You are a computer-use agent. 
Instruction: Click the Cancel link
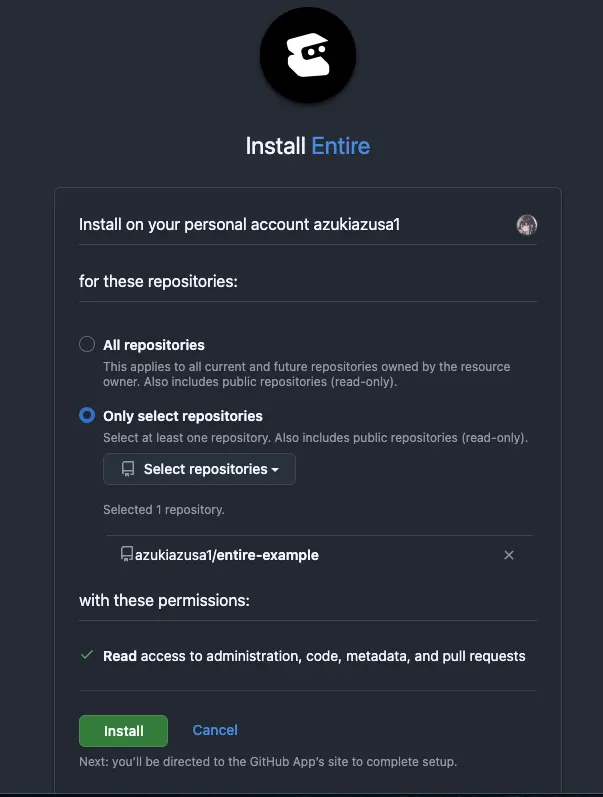coord(215,730)
